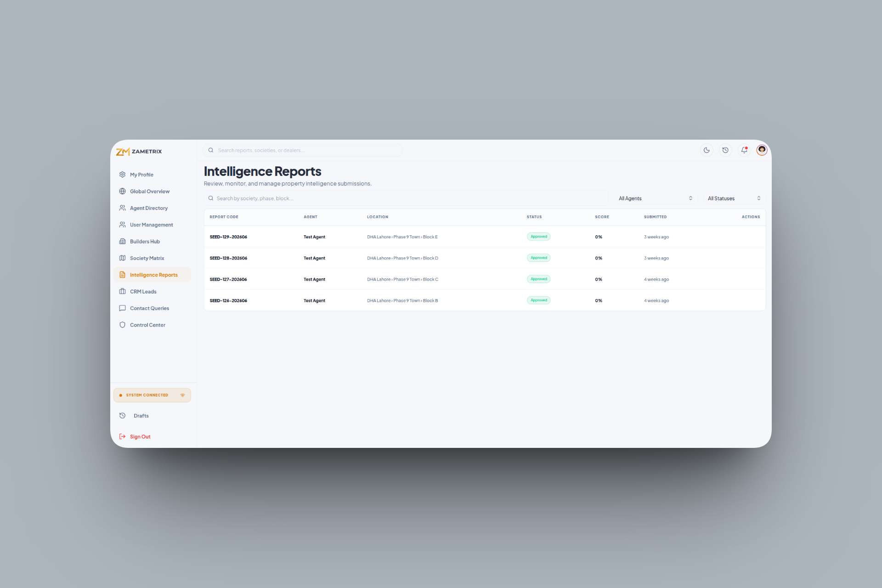Open the All Agents dropdown

pyautogui.click(x=656, y=198)
